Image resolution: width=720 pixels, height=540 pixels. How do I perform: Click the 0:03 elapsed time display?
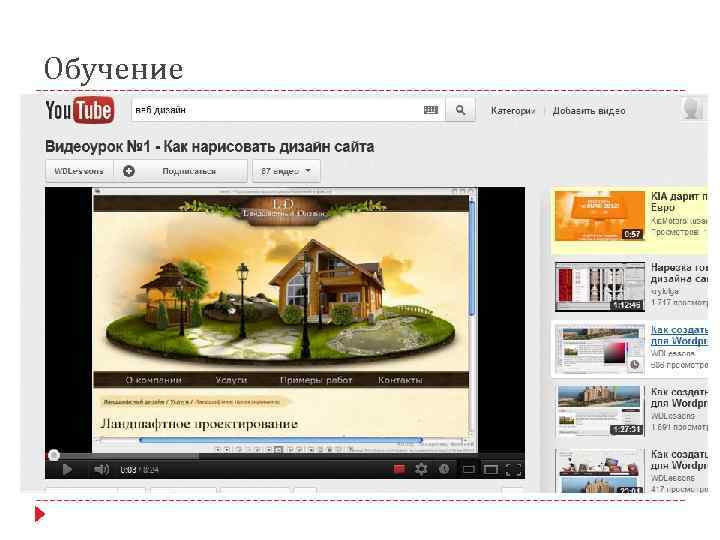tap(128, 470)
